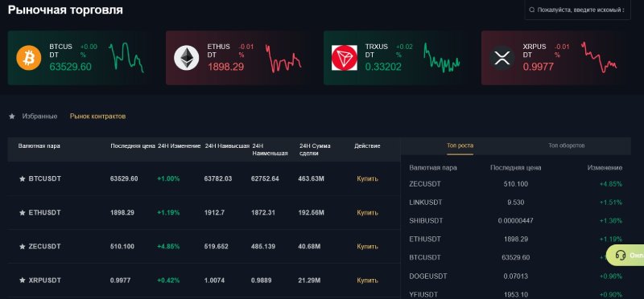Image resolution: width=644 pixels, height=299 pixels.
Task: Click the Изменение header in top gainers panel
Action: pos(605,168)
